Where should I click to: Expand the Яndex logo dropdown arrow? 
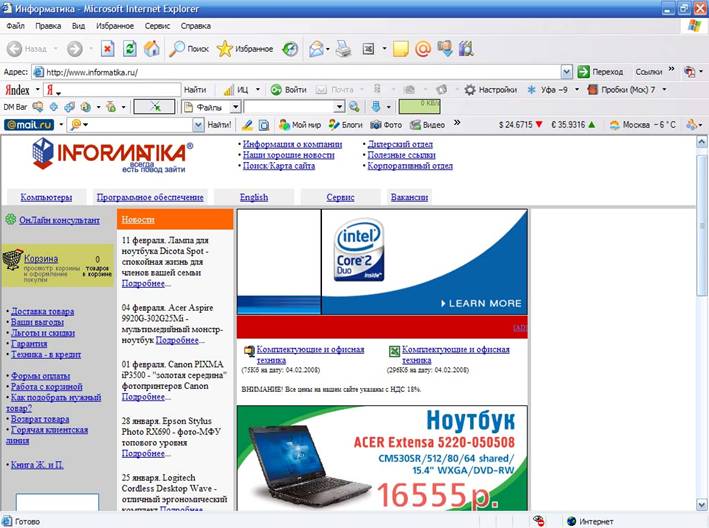(38, 90)
